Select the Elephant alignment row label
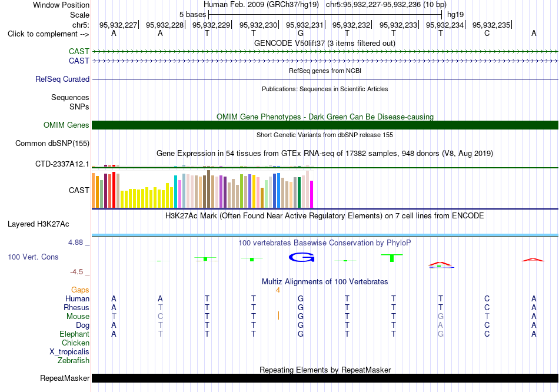The height and width of the screenshot is (392, 559). coord(74,334)
